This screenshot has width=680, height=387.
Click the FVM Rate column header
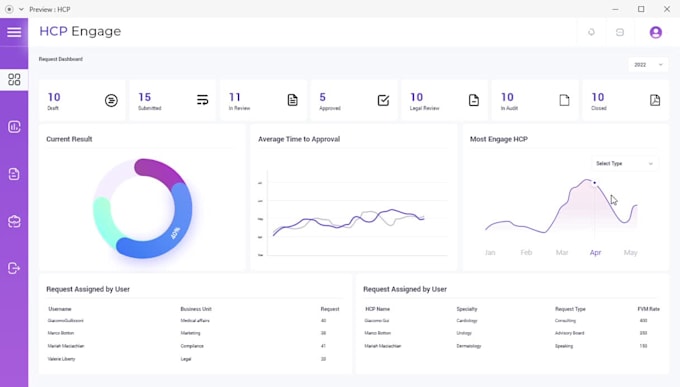(648, 309)
